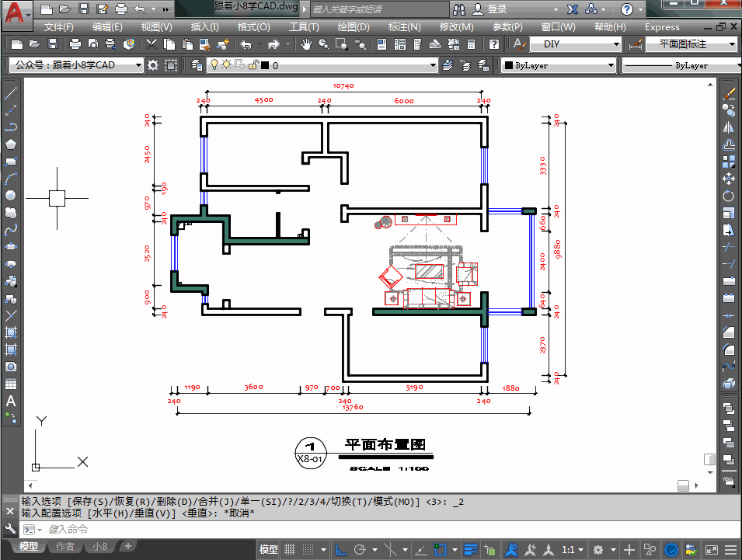The height and width of the screenshot is (560, 742).
Task: Toggle the layer on/off lightbulb icon
Action: (214, 64)
